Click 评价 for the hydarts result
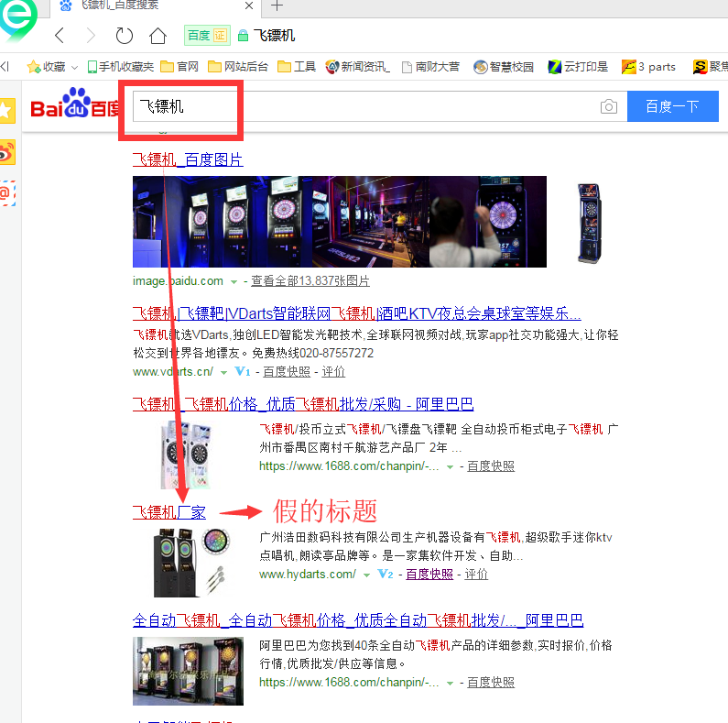Viewport: 728px width, 723px height. tap(476, 574)
